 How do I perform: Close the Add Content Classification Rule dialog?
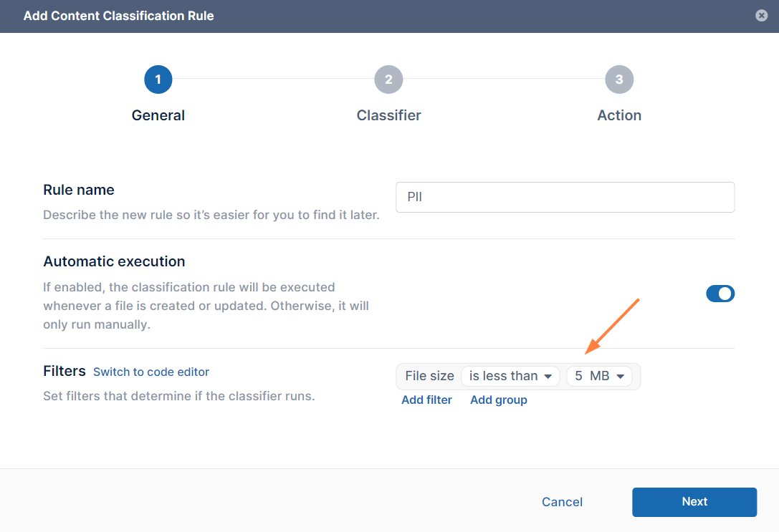click(x=762, y=15)
